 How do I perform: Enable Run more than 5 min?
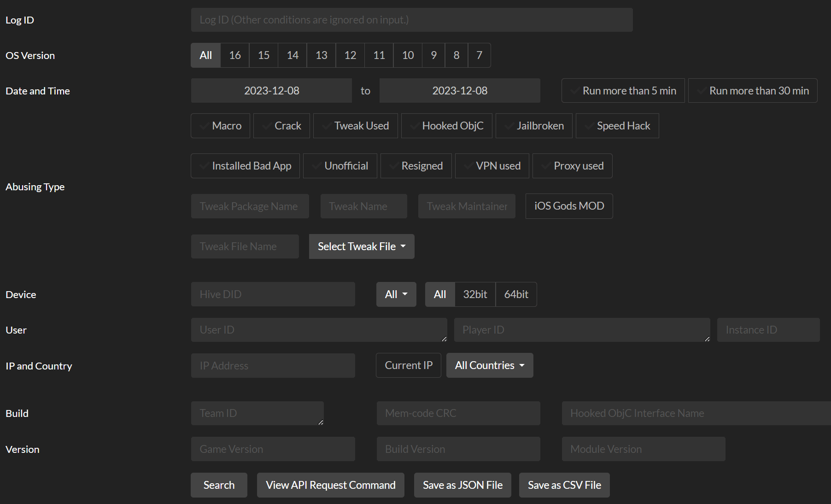[x=623, y=91]
